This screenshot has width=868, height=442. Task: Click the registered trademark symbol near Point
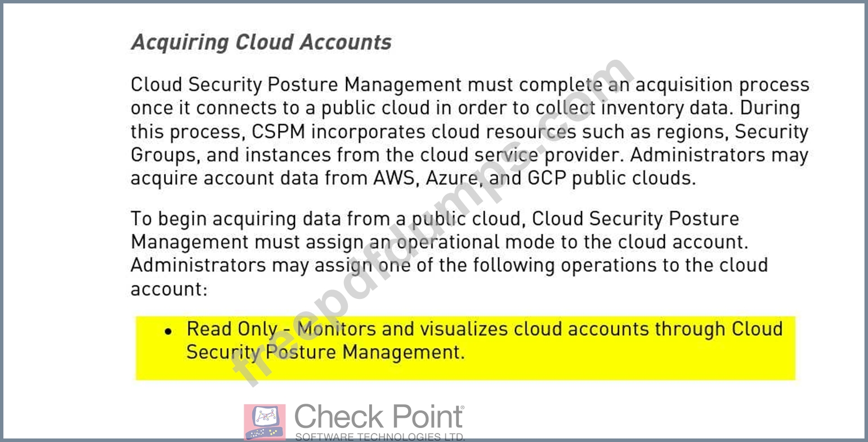pos(463,408)
